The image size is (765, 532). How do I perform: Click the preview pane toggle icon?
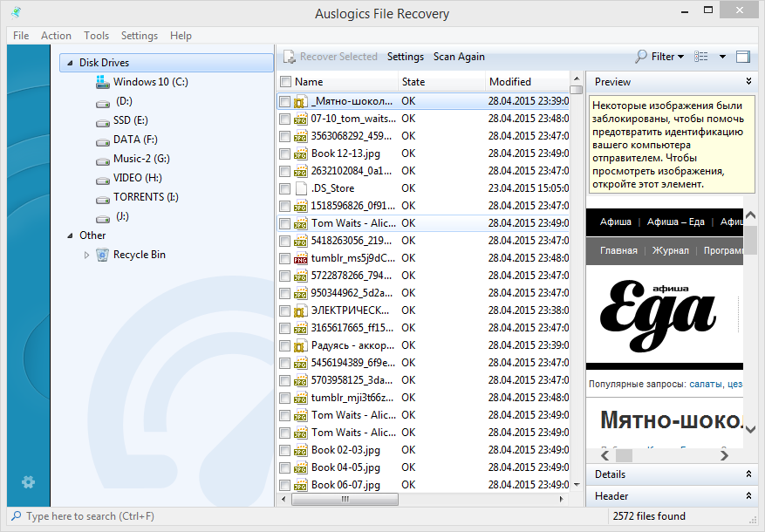tap(742, 57)
